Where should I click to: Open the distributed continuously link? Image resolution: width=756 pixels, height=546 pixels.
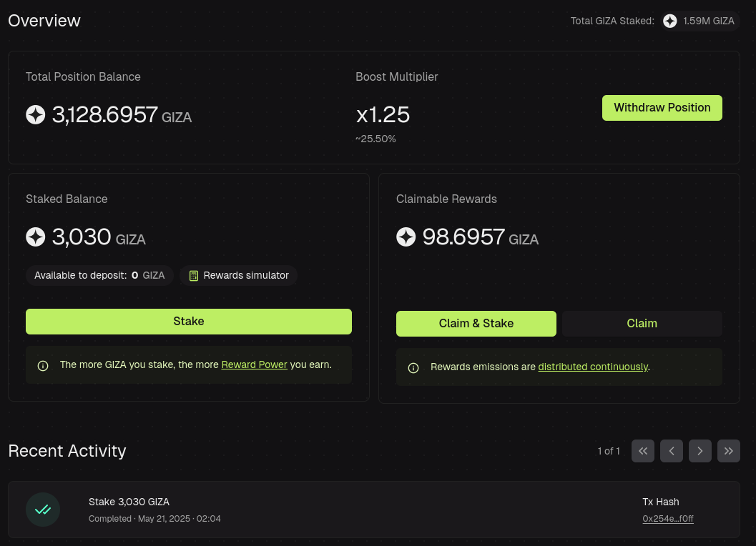tap(593, 367)
